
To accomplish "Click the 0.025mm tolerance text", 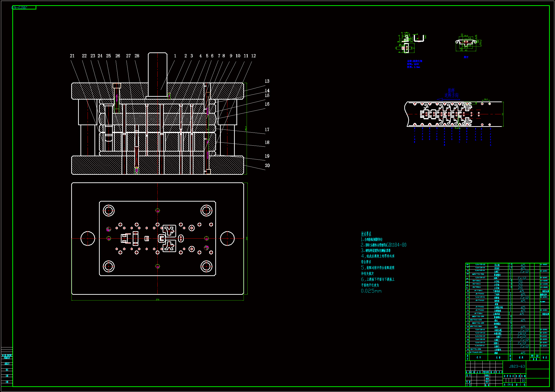I will 371,291.
